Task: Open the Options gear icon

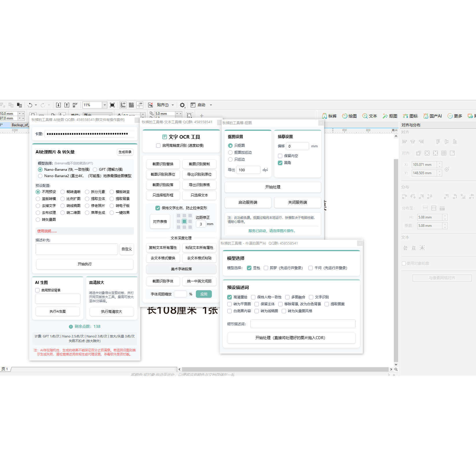Action: (x=182, y=105)
